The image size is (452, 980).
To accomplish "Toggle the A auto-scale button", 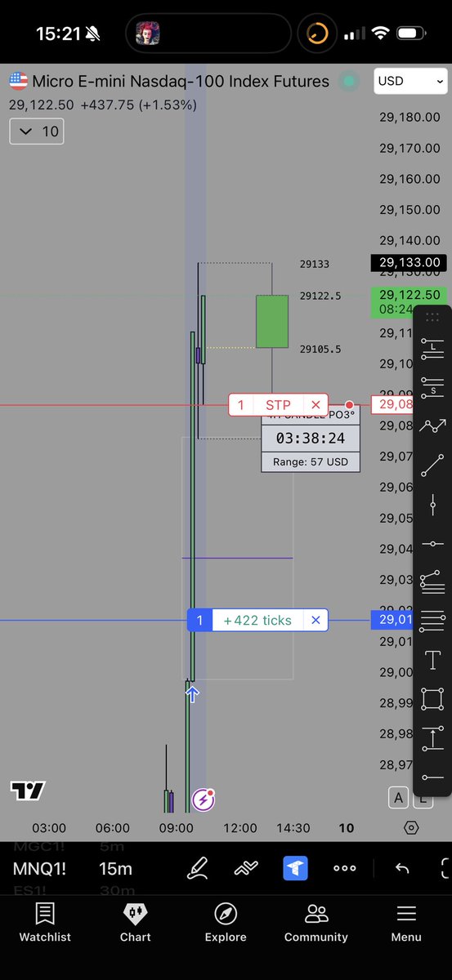I will 398,798.
